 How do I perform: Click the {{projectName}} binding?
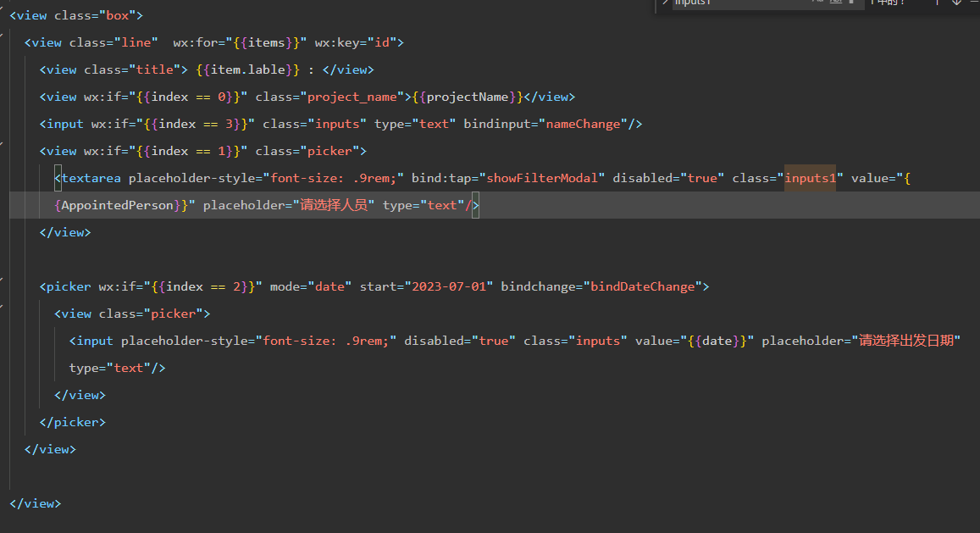click(x=468, y=97)
